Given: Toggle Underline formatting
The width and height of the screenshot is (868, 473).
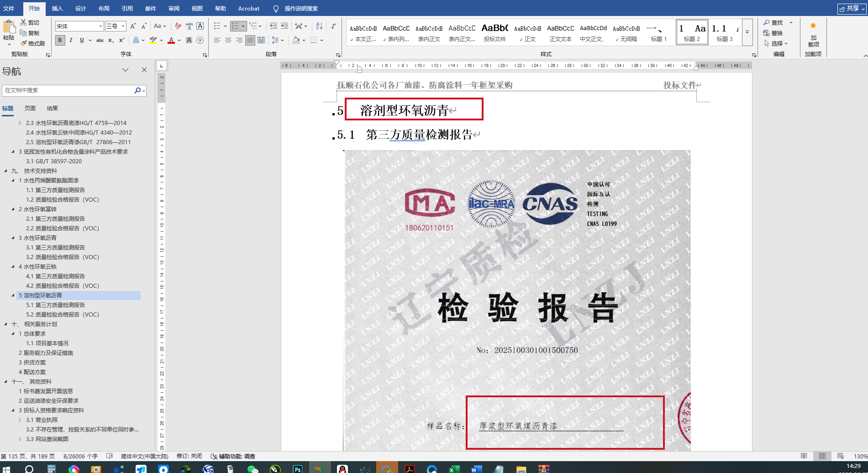Looking at the screenshot, I should 82,40.
